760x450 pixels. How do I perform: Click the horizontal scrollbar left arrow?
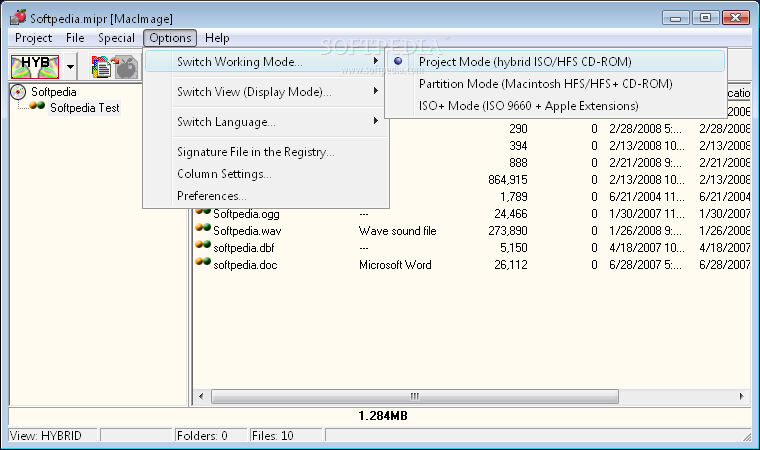click(201, 396)
